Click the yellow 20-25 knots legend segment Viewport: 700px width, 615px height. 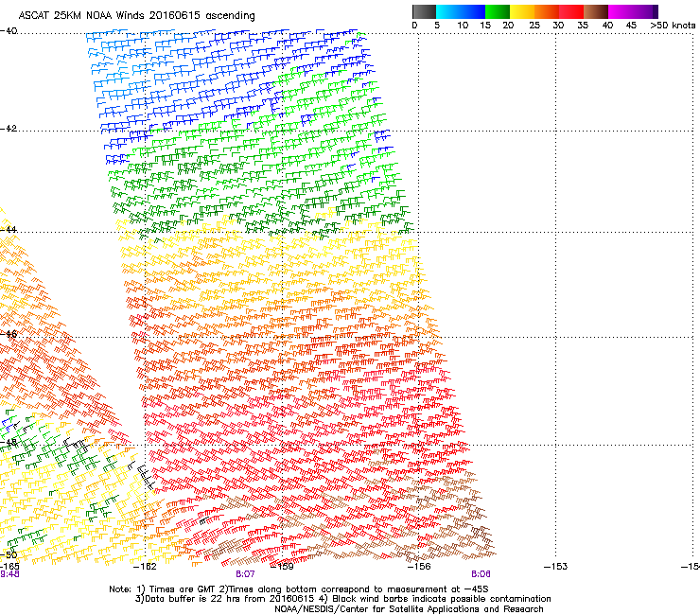[522, 11]
